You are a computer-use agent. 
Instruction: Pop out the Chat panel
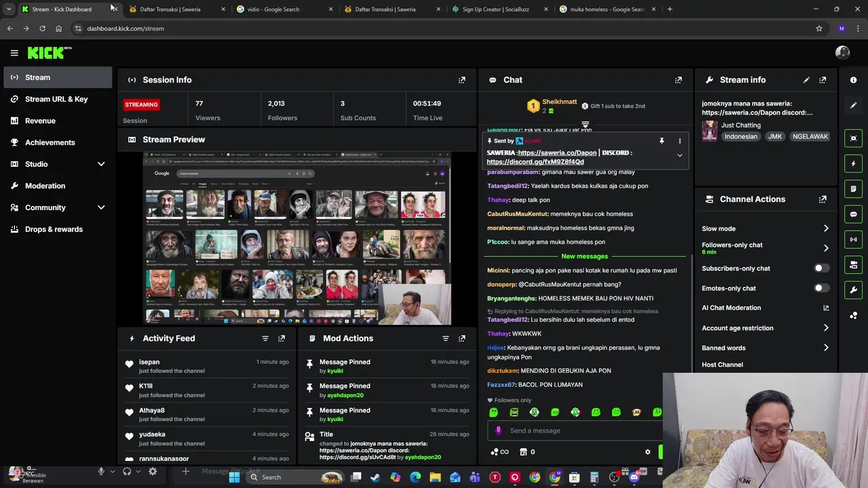pos(678,80)
